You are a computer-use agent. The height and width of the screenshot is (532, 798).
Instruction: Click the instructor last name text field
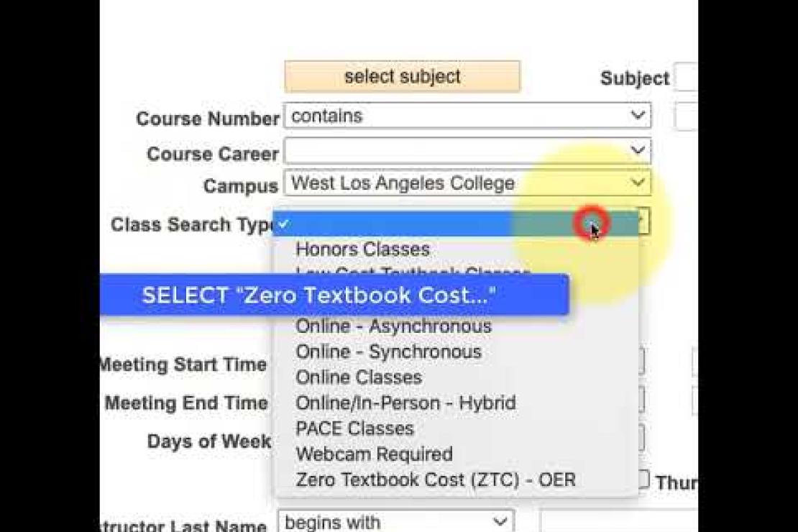click(x=619, y=521)
